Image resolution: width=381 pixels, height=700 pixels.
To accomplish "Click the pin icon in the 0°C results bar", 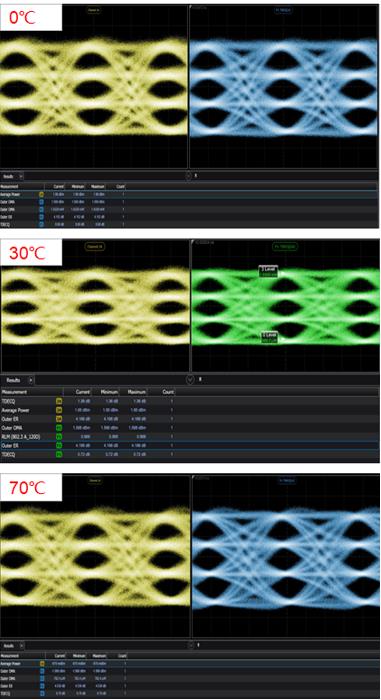I will (x=195, y=176).
